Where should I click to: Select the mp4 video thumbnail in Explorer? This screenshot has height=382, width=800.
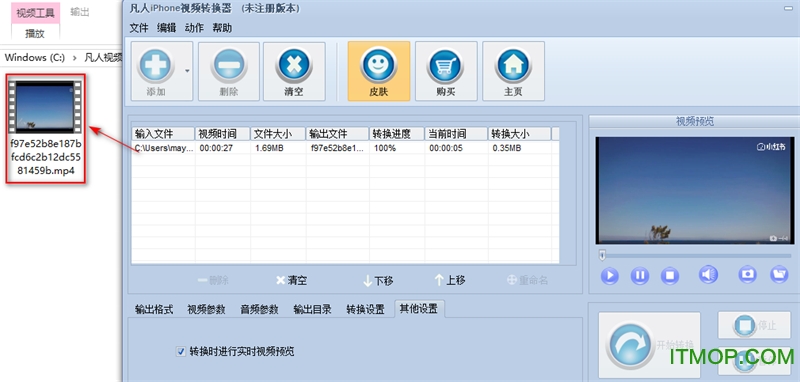45,107
